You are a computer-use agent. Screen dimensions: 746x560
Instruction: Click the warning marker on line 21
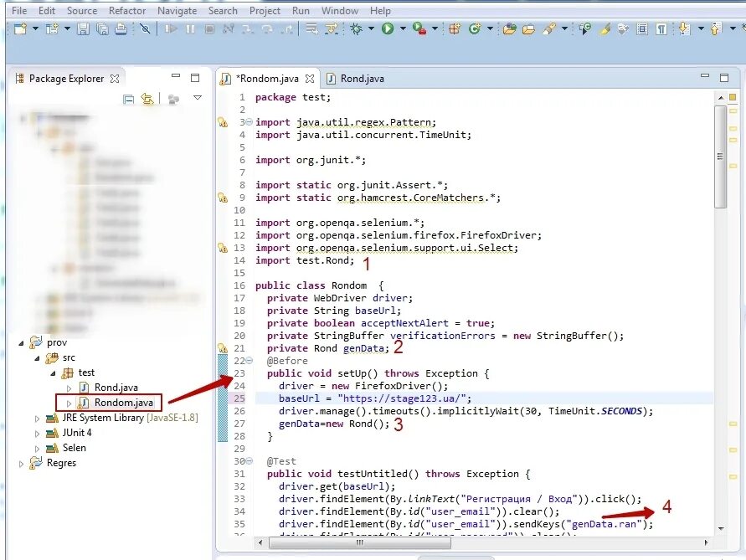(222, 348)
